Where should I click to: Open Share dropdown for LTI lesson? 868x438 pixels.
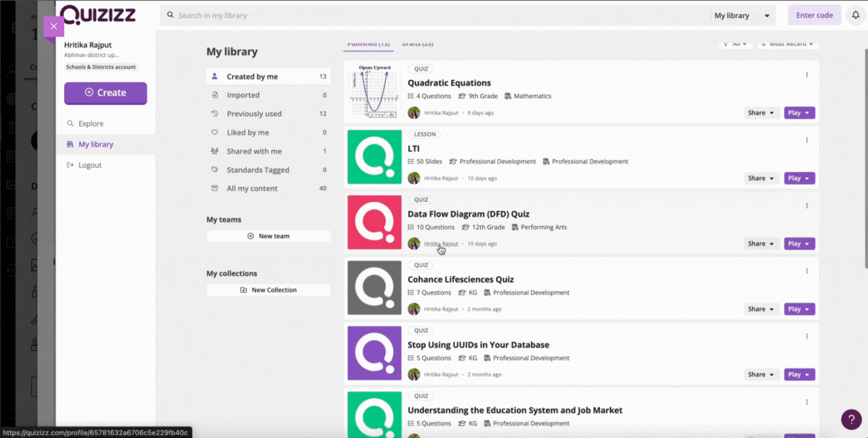coord(761,179)
